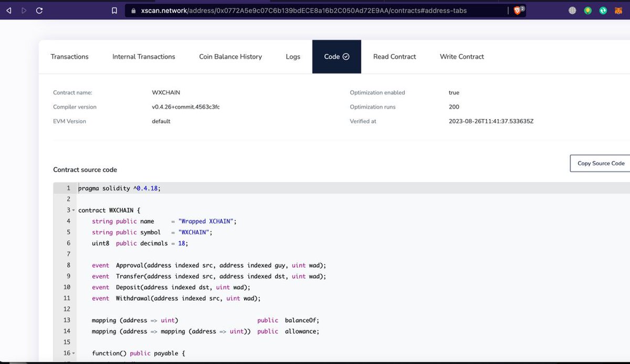Click the event Withdrawal code line
The width and height of the screenshot is (630, 364).
click(176, 298)
